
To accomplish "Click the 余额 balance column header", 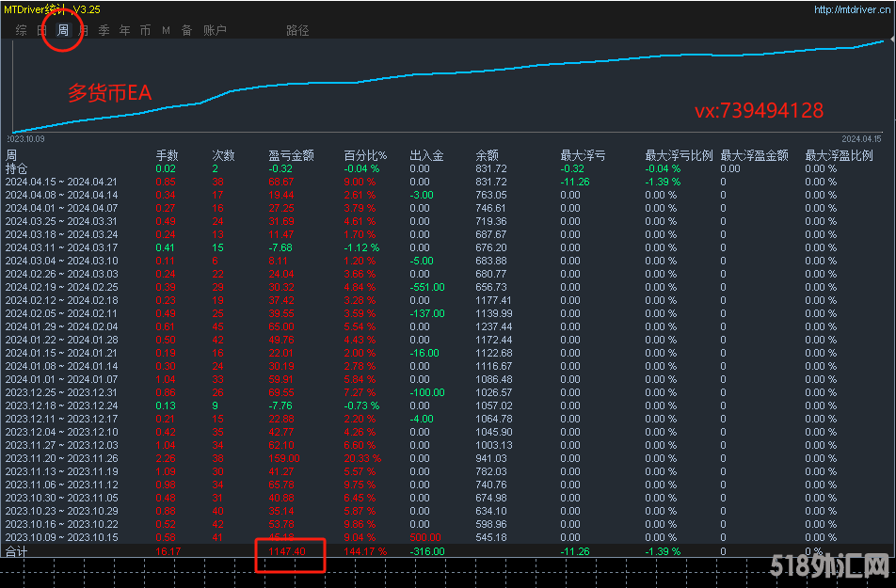I will [x=487, y=155].
